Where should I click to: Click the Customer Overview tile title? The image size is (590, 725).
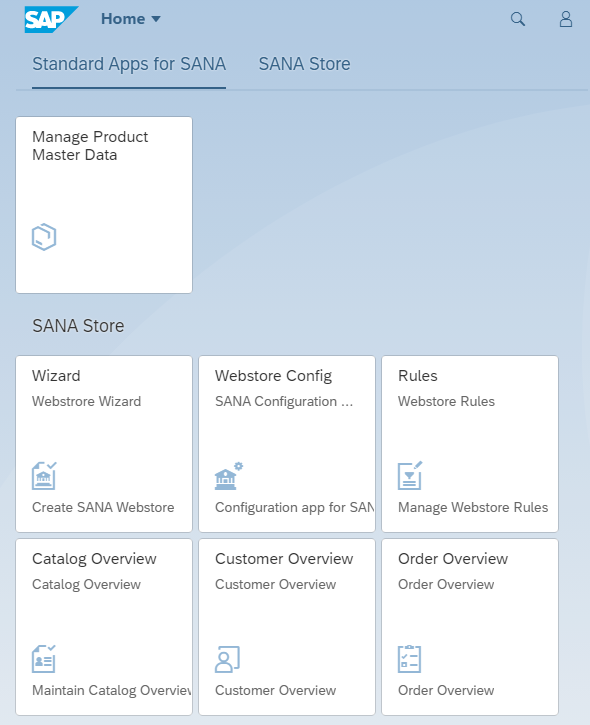pyautogui.click(x=284, y=559)
